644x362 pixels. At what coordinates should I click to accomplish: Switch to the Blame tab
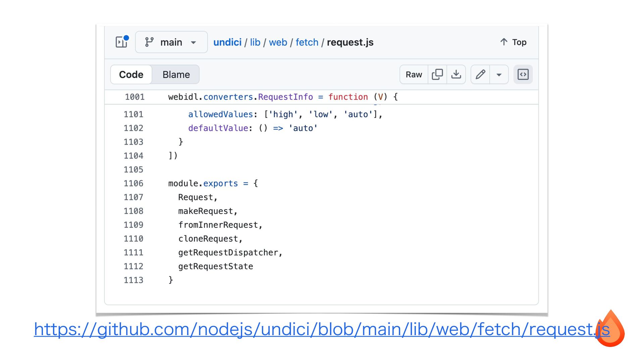[x=176, y=74]
